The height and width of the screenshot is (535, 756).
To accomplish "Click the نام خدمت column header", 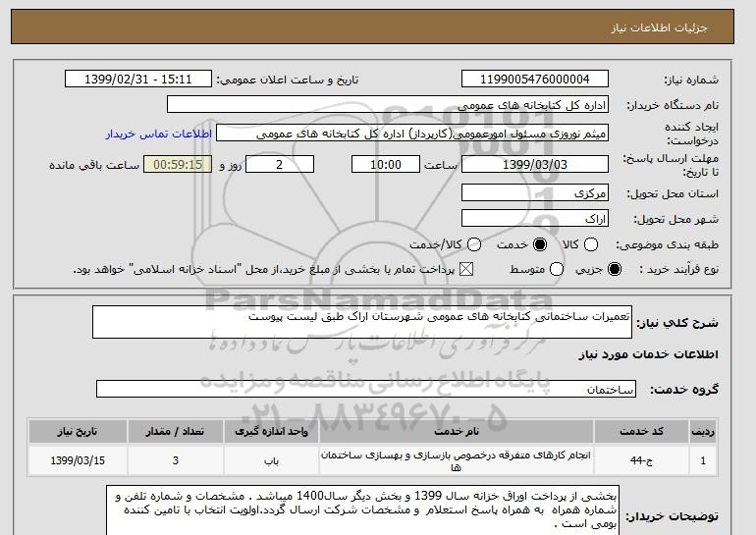I will pyautogui.click(x=457, y=431).
